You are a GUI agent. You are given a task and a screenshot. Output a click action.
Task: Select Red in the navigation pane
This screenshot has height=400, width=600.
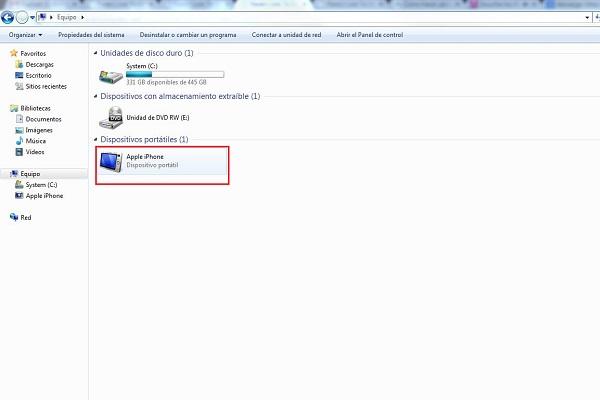pyautogui.click(x=26, y=217)
